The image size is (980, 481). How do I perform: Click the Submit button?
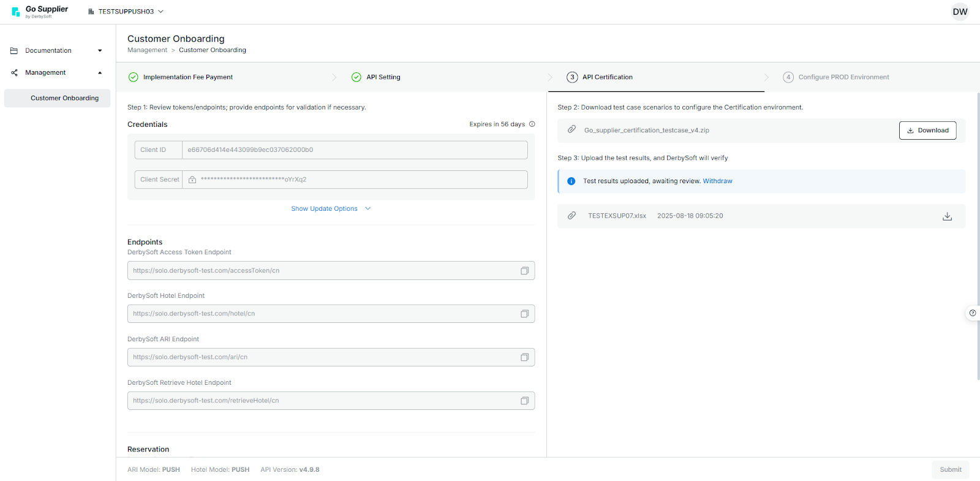951,470
